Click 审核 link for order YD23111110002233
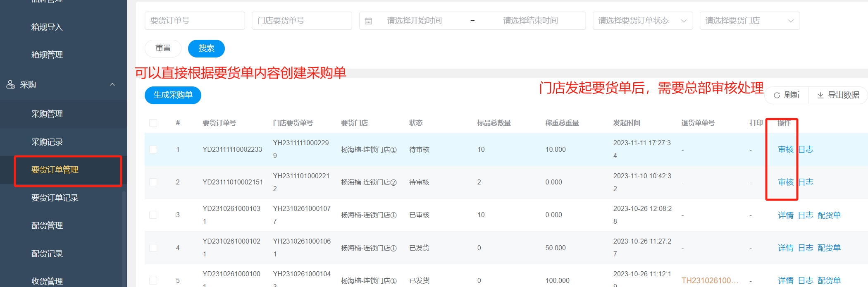The image size is (868, 287). (x=785, y=149)
